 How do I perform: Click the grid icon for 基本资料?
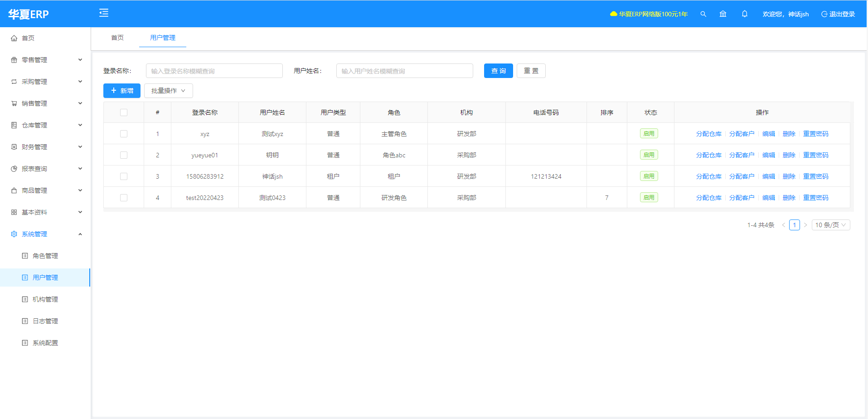14,212
